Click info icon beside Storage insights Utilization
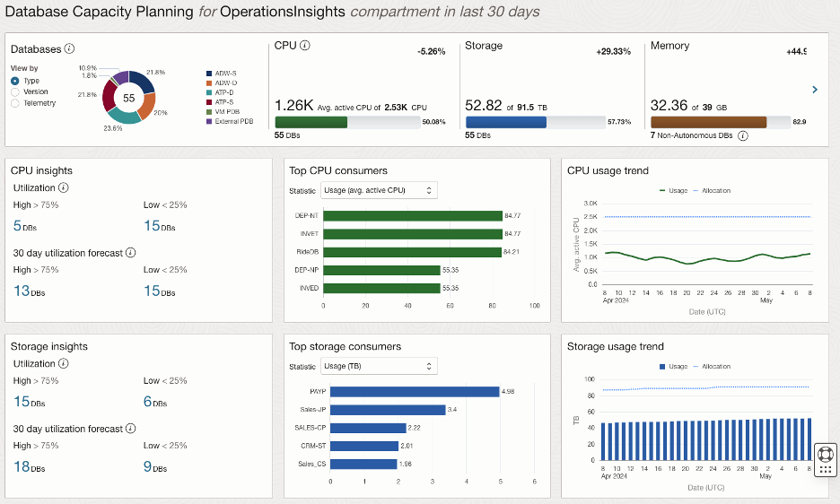The width and height of the screenshot is (840, 504). [x=63, y=363]
